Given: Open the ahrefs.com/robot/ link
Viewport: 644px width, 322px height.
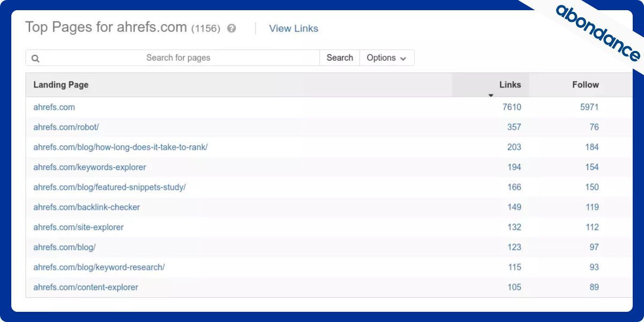Looking at the screenshot, I should [66, 127].
